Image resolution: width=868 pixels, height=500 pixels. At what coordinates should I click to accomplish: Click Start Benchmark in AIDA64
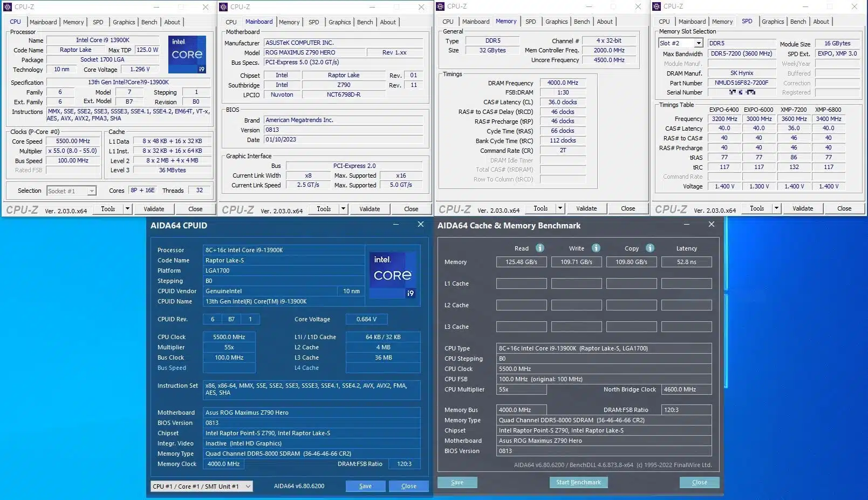click(x=578, y=482)
